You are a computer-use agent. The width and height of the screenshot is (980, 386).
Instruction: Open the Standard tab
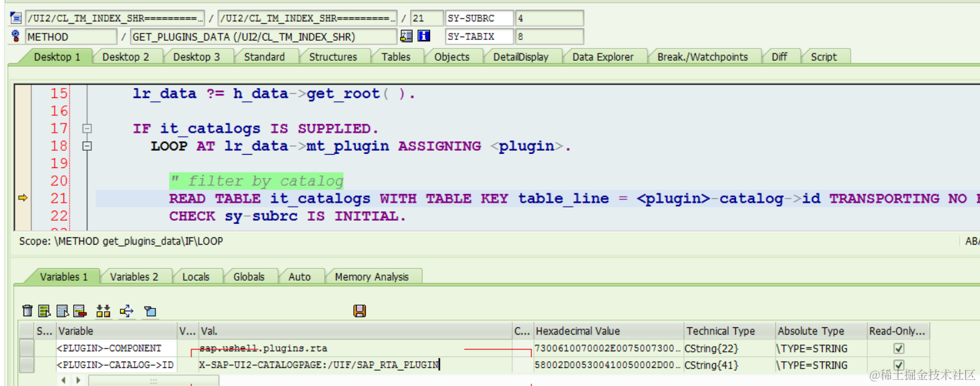(264, 57)
